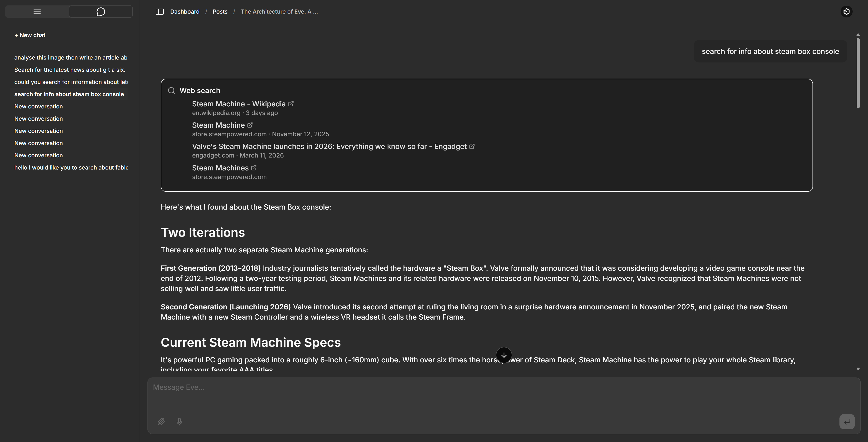Go to Dashboard breadcrumb
The height and width of the screenshot is (442, 868).
click(185, 12)
